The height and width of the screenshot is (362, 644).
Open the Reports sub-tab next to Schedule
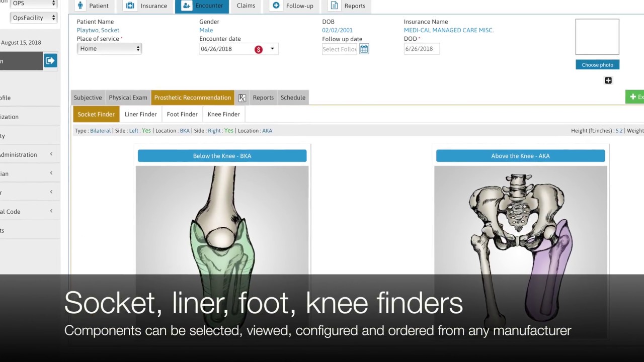263,98
